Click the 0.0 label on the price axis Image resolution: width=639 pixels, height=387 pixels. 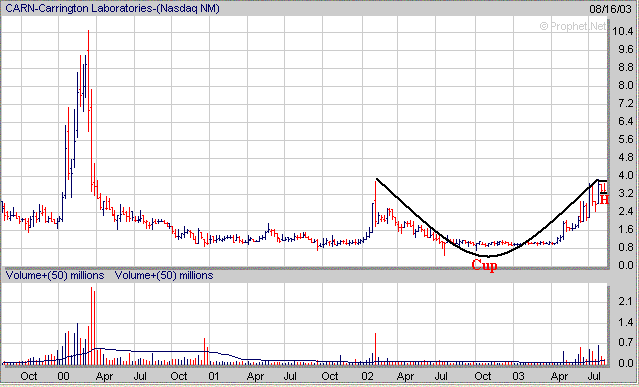(626, 265)
